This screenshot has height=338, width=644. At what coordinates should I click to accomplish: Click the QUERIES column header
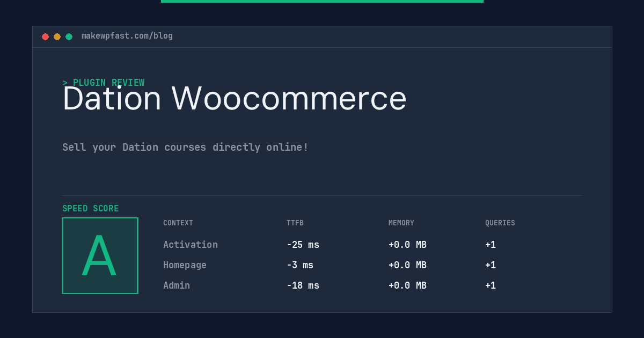point(500,223)
